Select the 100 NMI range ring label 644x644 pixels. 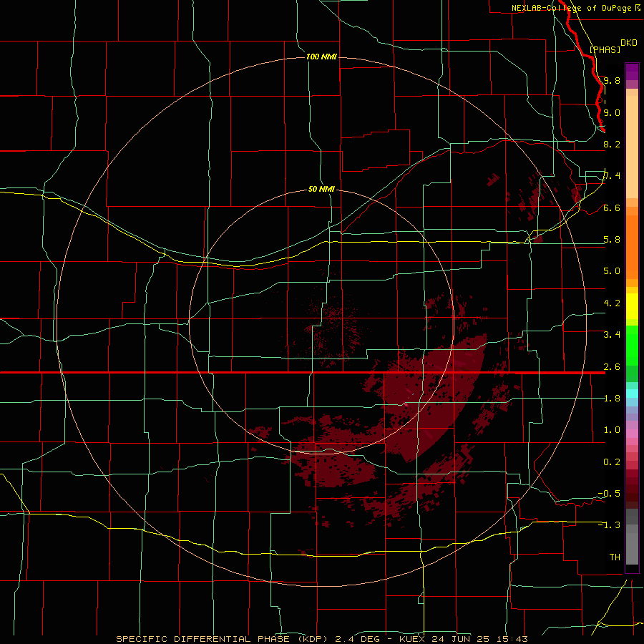[321, 57]
